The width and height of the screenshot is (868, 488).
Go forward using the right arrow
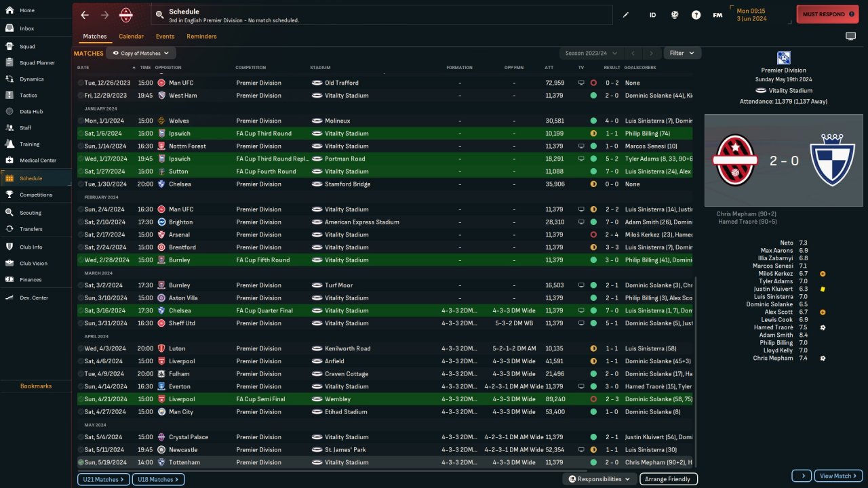pos(104,15)
